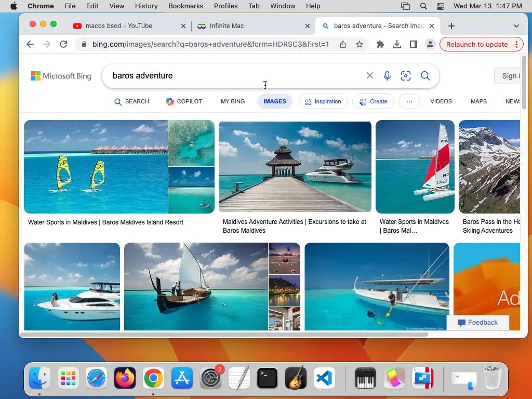The height and width of the screenshot is (399, 532).
Task: Open Chrome downloads icon
Action: (x=396, y=44)
